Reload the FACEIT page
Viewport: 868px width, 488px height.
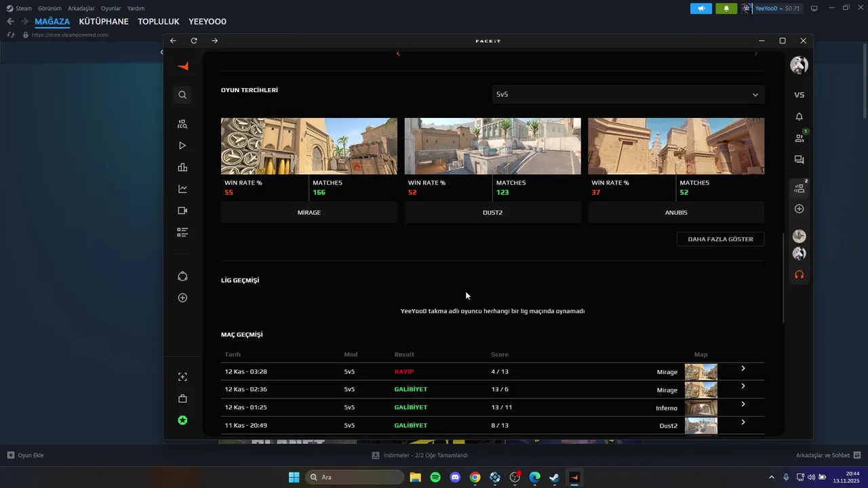pos(194,41)
